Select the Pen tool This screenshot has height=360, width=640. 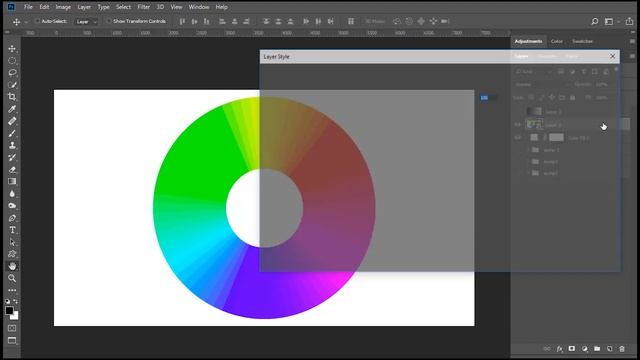pos(12,218)
